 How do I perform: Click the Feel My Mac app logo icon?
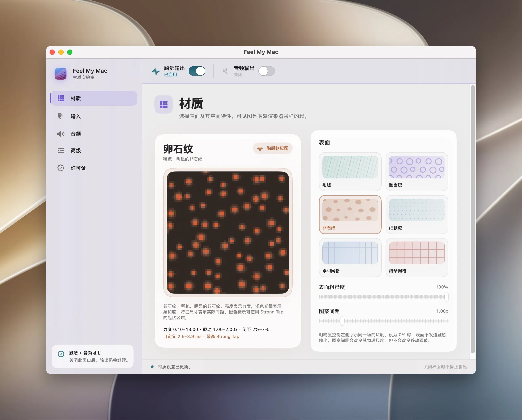click(x=61, y=74)
